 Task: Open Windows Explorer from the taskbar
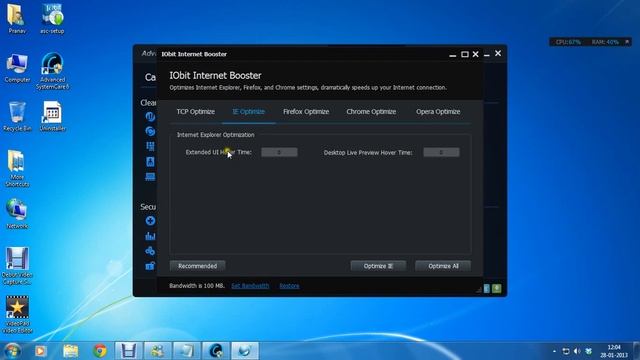tap(71, 351)
